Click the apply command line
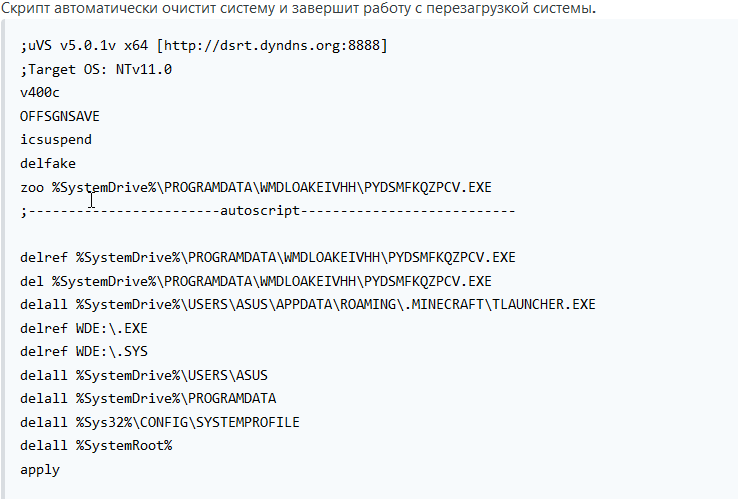 40,470
